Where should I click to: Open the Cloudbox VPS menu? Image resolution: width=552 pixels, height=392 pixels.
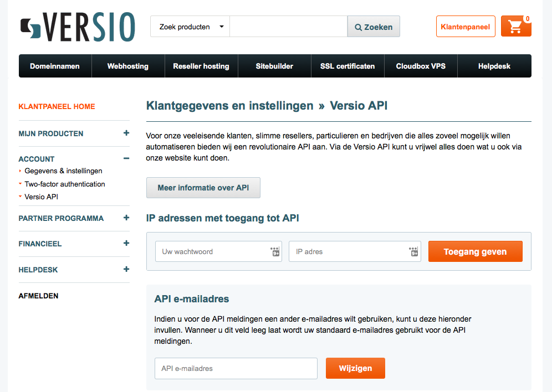click(421, 66)
